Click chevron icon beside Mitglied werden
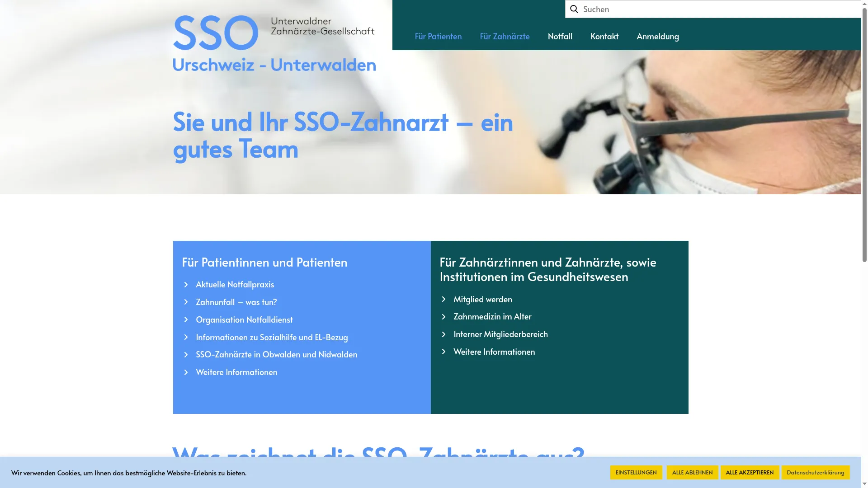 [443, 300]
